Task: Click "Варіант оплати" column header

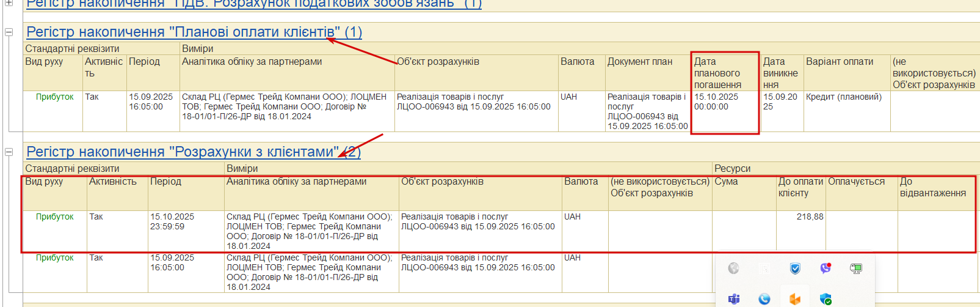Action: [847, 73]
